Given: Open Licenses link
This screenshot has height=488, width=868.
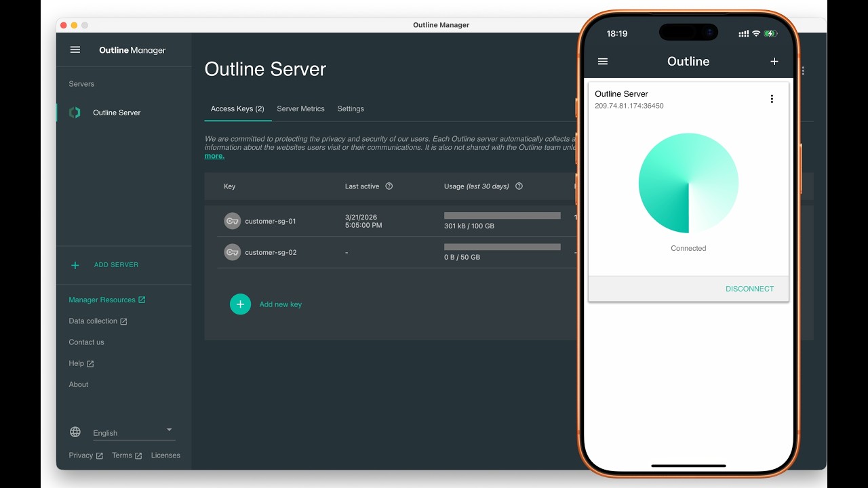Looking at the screenshot, I should point(165,455).
